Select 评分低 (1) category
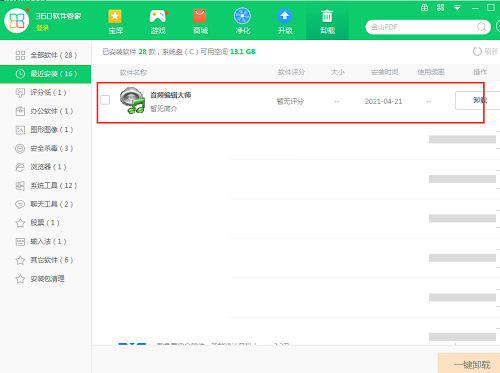The width and height of the screenshot is (500, 373). 46,92
